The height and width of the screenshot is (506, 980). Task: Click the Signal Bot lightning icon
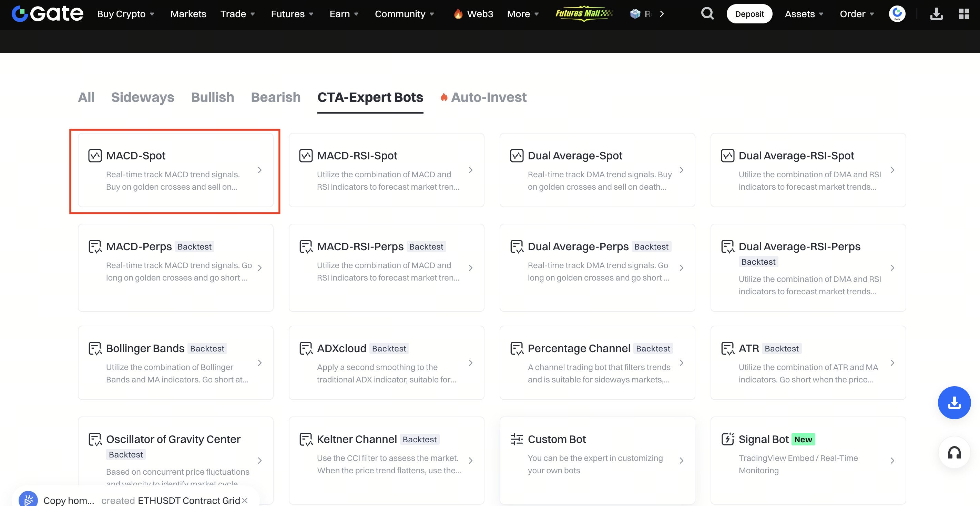727,439
